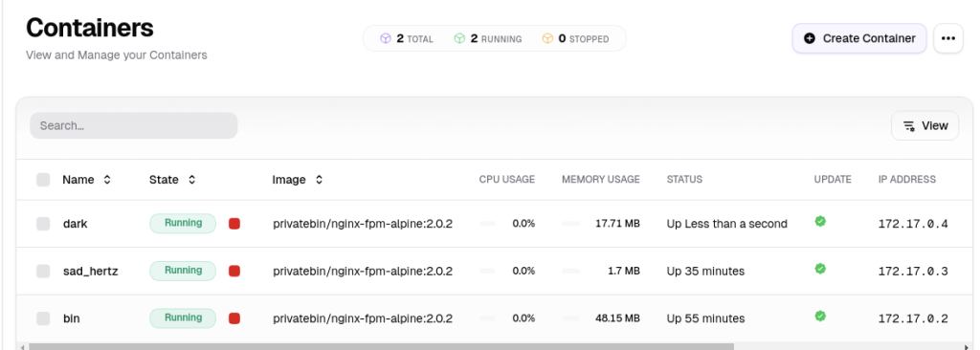This screenshot has width=980, height=350.
Task: Sort table by Name column
Action: 87,180
